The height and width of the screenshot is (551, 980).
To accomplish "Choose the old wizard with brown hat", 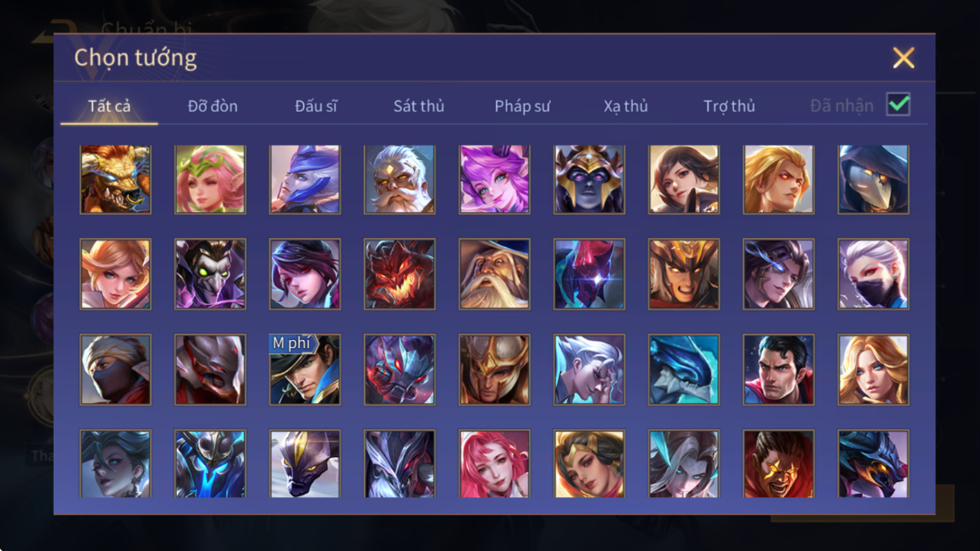I will point(494,273).
